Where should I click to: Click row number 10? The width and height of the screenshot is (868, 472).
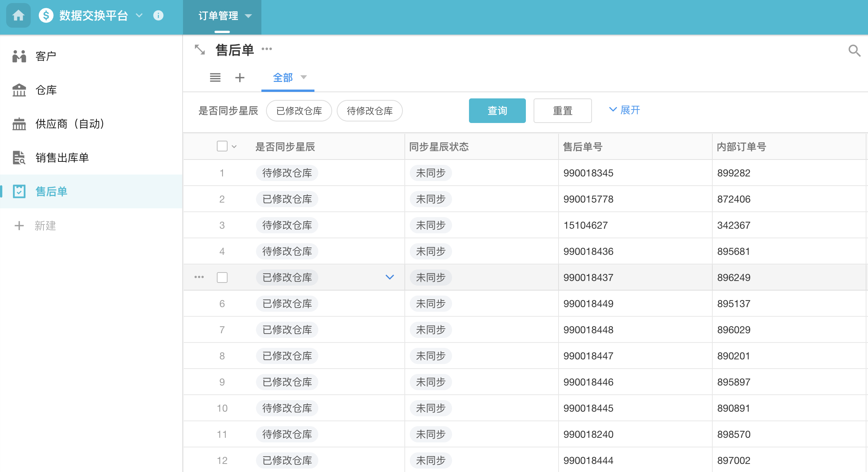222,408
